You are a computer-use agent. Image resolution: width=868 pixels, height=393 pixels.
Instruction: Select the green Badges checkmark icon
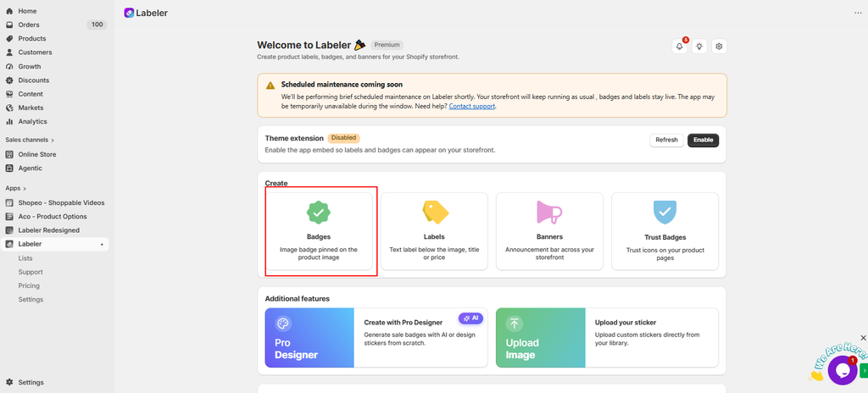pos(319,212)
